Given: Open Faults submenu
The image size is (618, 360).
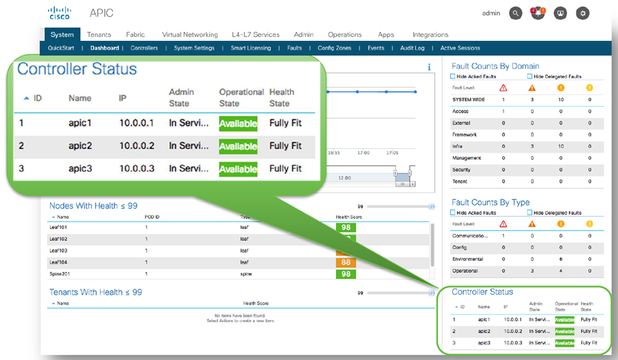Looking at the screenshot, I should pyautogui.click(x=294, y=48).
